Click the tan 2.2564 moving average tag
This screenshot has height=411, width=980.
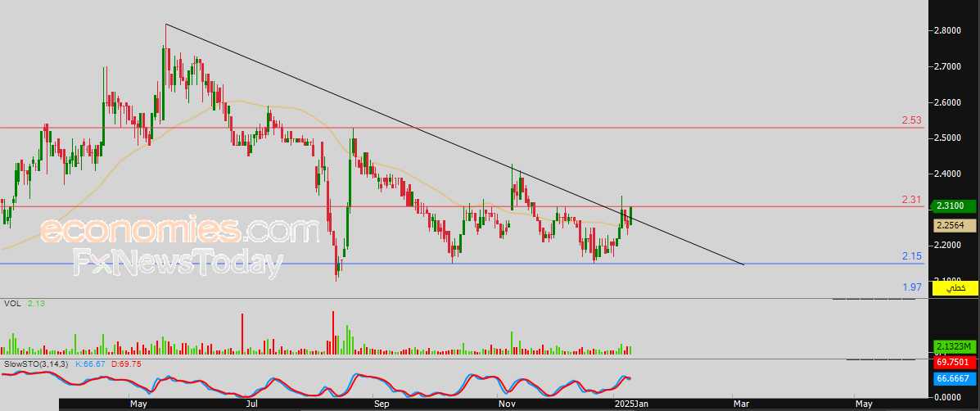pos(954,225)
